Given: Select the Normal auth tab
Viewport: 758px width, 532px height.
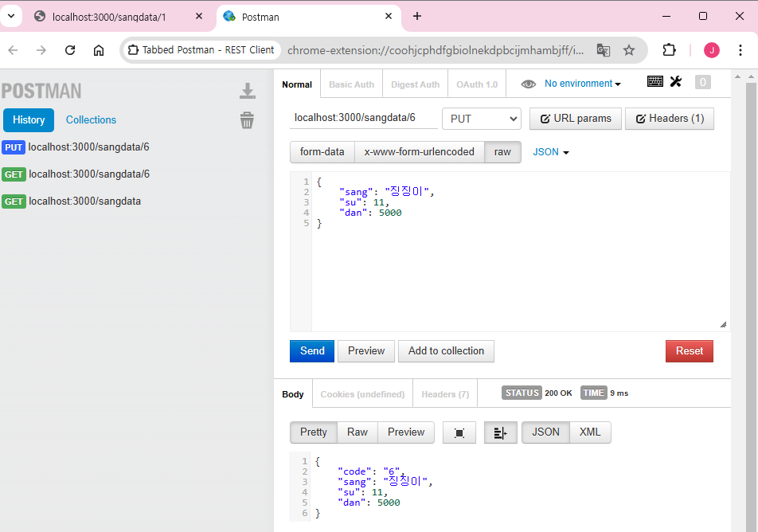Looking at the screenshot, I should 297,84.
